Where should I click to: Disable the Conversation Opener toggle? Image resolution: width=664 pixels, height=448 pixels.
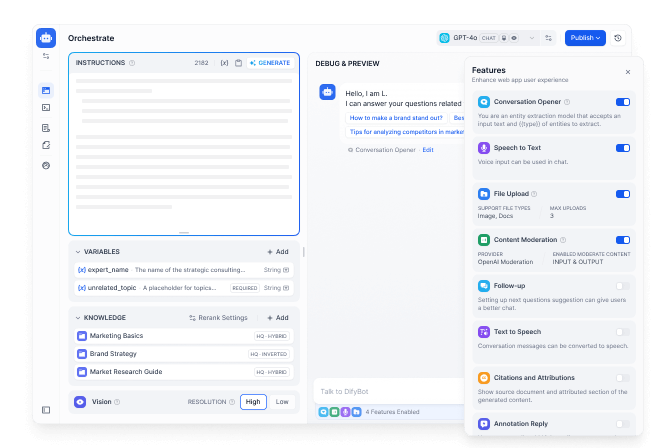(x=622, y=102)
